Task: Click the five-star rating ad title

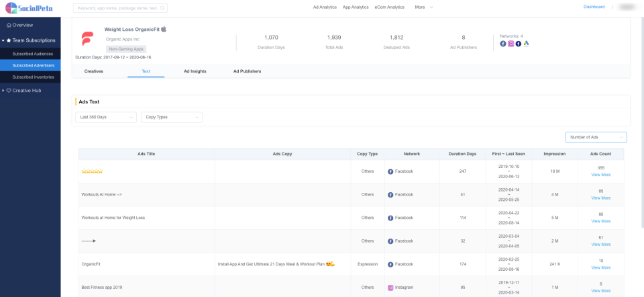Action: click(x=92, y=171)
